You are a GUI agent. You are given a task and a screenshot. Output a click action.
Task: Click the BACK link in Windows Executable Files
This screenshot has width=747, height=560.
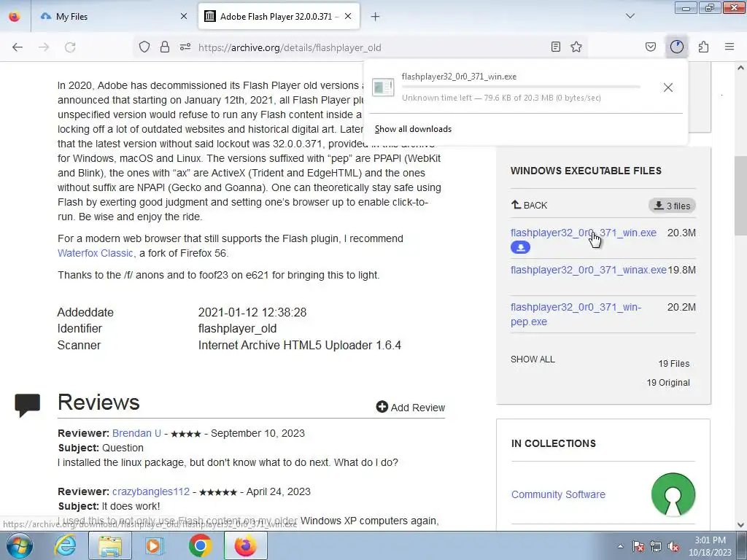[x=530, y=205]
